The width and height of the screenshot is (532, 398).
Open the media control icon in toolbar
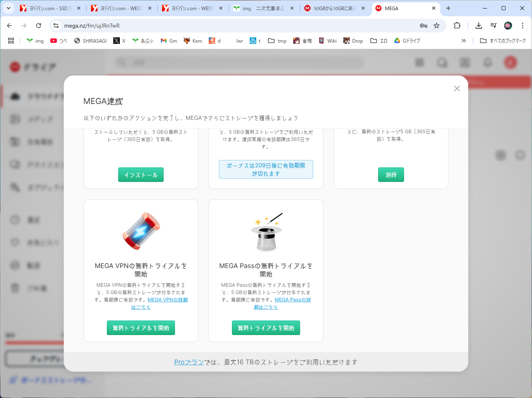[x=493, y=26]
